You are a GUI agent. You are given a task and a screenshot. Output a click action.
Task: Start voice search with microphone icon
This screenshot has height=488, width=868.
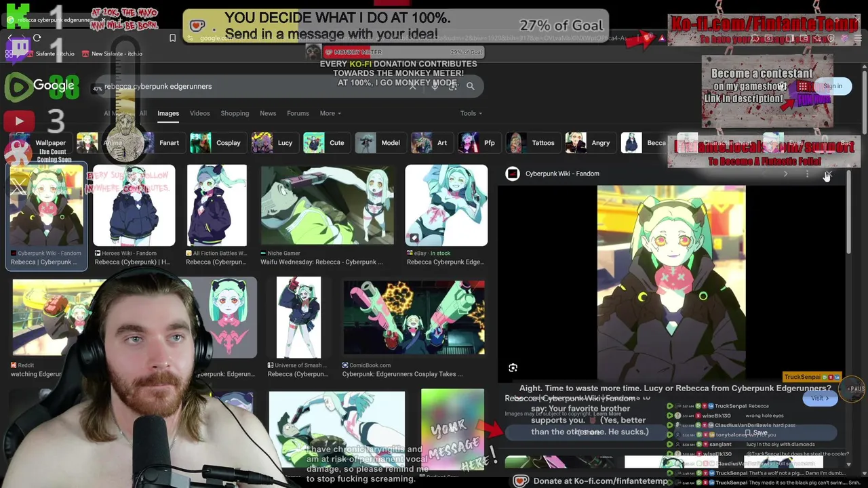435,86
